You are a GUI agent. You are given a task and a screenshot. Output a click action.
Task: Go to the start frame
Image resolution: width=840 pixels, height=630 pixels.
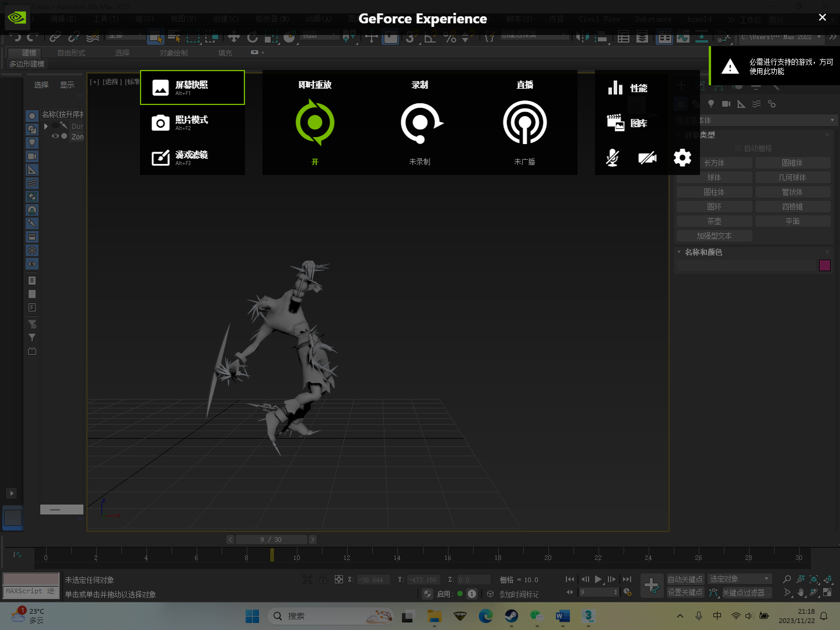pos(570,579)
